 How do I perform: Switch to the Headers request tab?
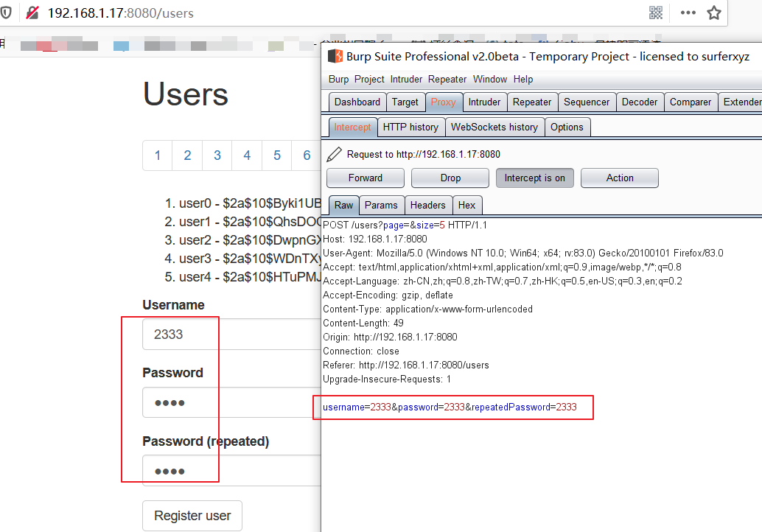pyautogui.click(x=427, y=205)
